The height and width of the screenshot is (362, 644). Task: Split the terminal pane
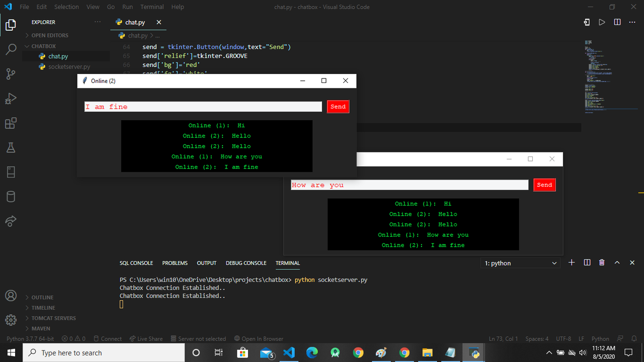pyautogui.click(x=587, y=262)
